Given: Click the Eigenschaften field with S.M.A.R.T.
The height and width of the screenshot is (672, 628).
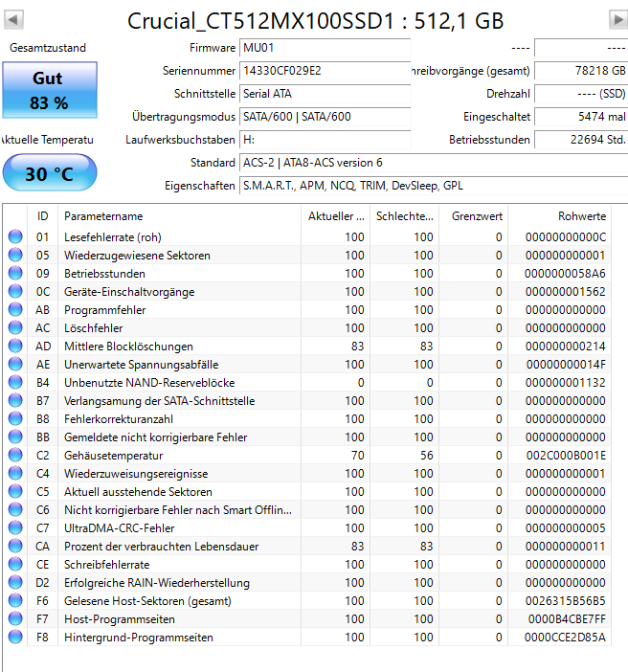Looking at the screenshot, I should tap(434, 186).
